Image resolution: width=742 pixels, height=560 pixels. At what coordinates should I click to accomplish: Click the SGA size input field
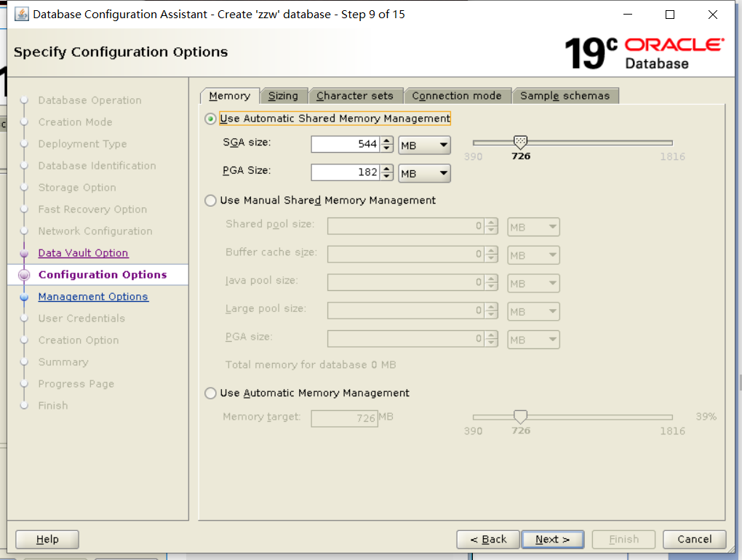(x=345, y=144)
